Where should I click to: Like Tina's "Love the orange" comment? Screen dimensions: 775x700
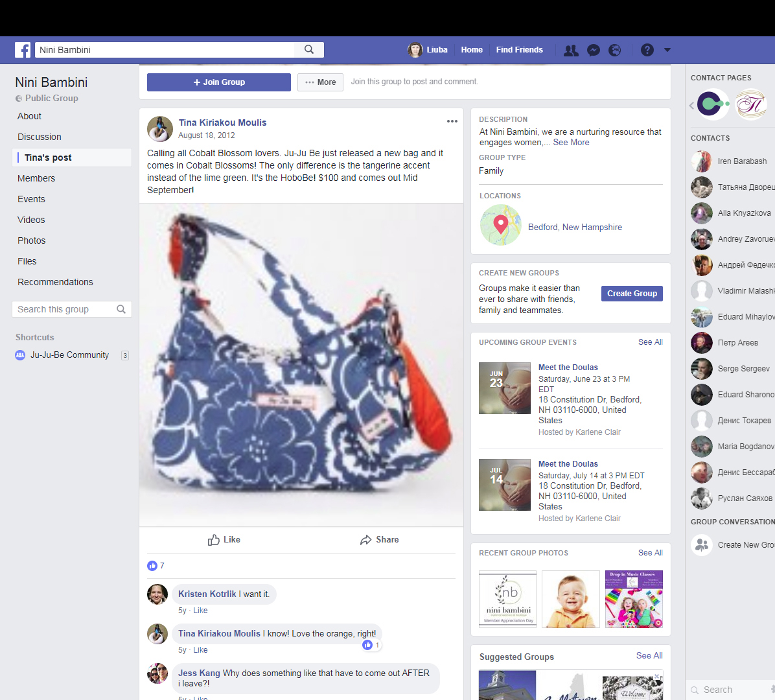coord(200,650)
